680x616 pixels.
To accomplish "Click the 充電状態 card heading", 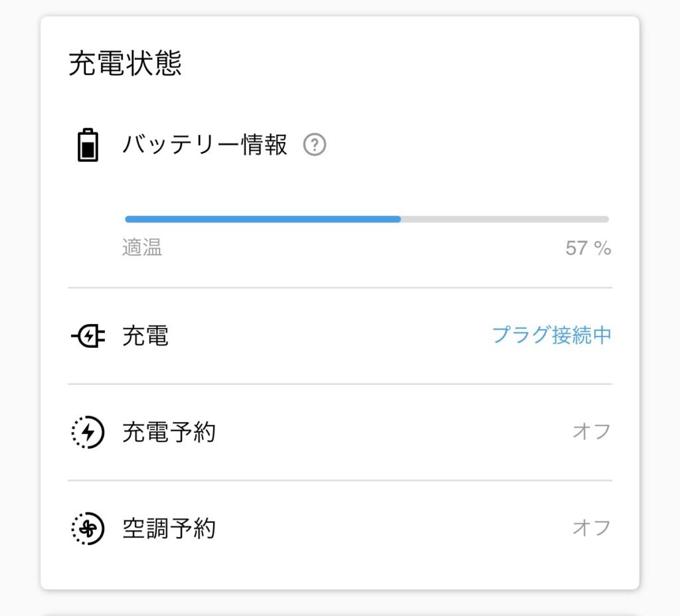I will coord(125,64).
